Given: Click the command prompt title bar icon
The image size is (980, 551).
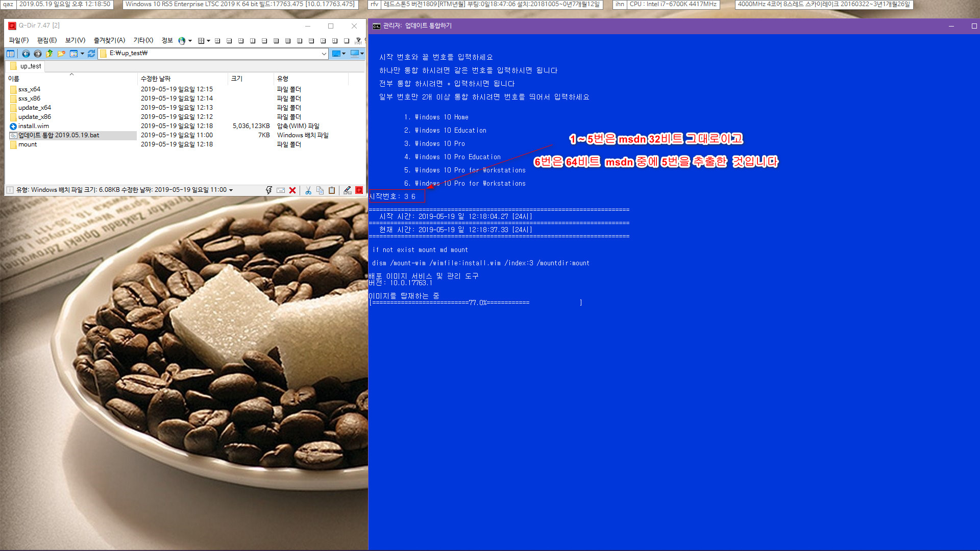Looking at the screenshot, I should [x=377, y=26].
